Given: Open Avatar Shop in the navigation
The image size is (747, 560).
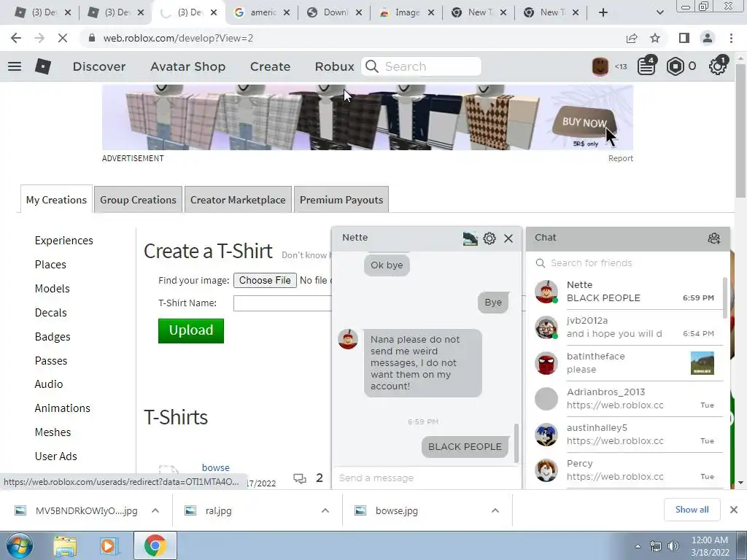Looking at the screenshot, I should pyautogui.click(x=187, y=66).
